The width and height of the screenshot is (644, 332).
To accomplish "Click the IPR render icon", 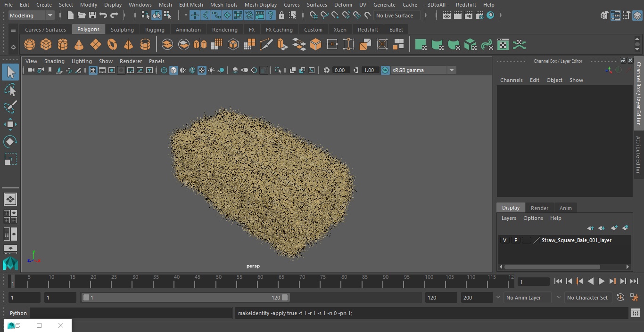I will click(469, 16).
